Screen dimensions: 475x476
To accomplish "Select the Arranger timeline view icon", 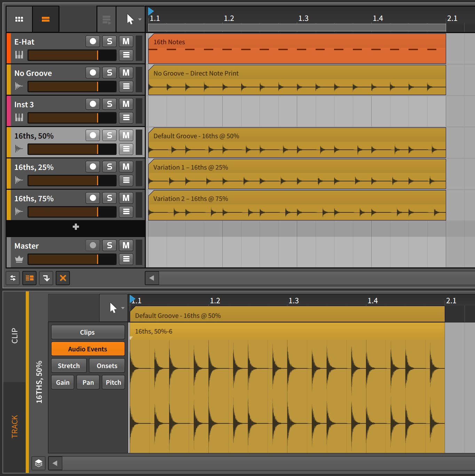I will click(x=46, y=19).
